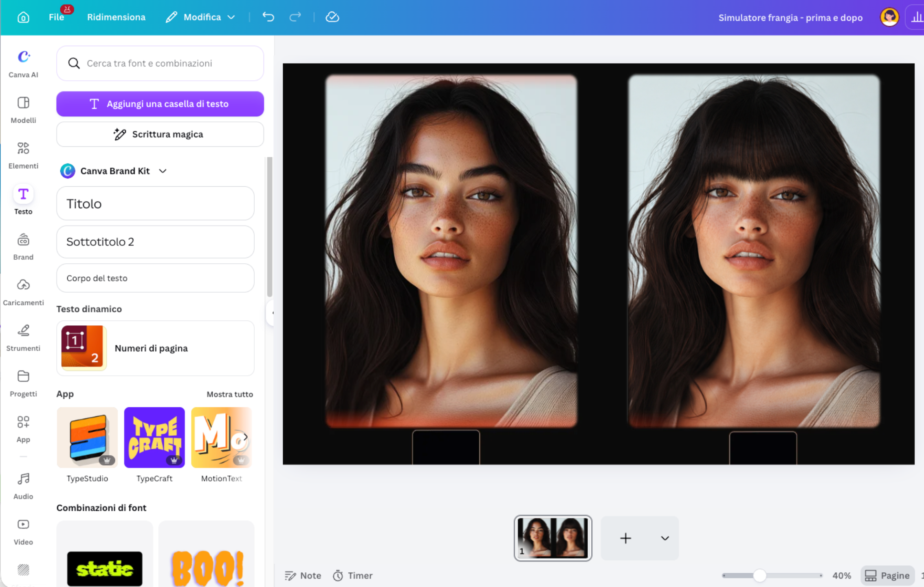Open Scrittura magica
924x587 pixels.
(160, 134)
